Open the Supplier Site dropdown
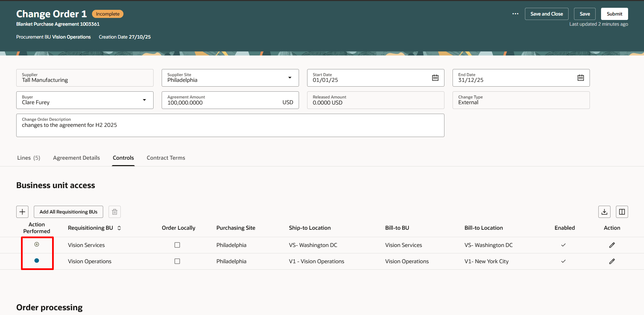Viewport: 644px width, 315px height. [290, 77]
